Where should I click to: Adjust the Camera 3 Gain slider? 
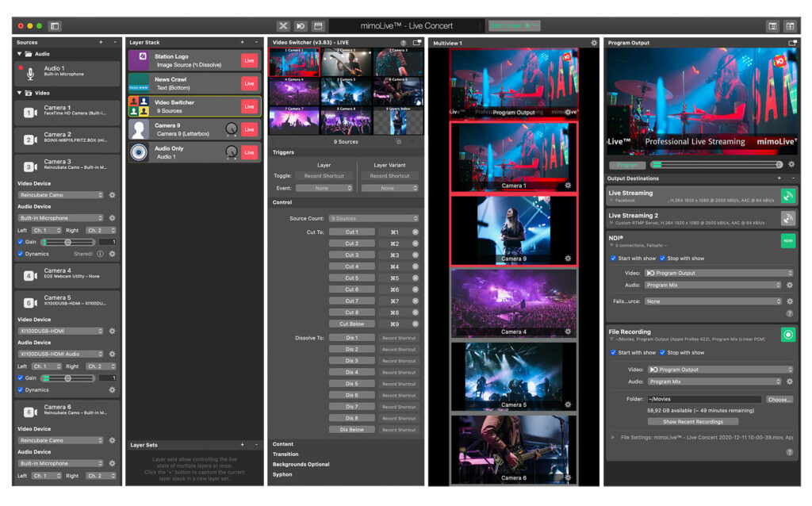point(68,242)
